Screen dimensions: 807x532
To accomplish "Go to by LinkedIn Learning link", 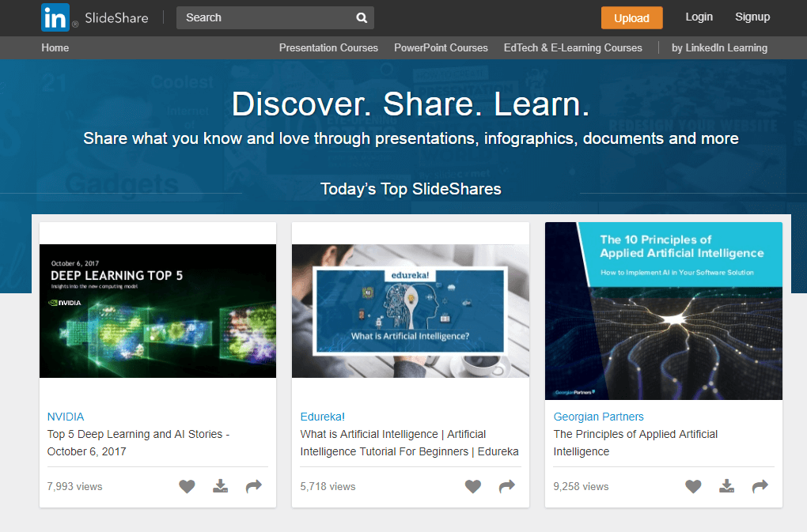I will coord(719,47).
